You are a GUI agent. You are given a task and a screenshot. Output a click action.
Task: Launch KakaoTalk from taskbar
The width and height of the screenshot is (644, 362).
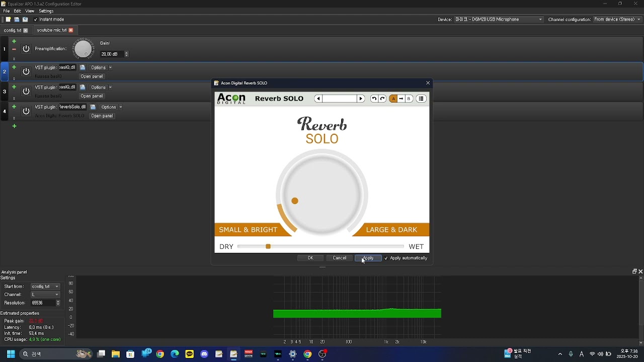click(x=190, y=354)
